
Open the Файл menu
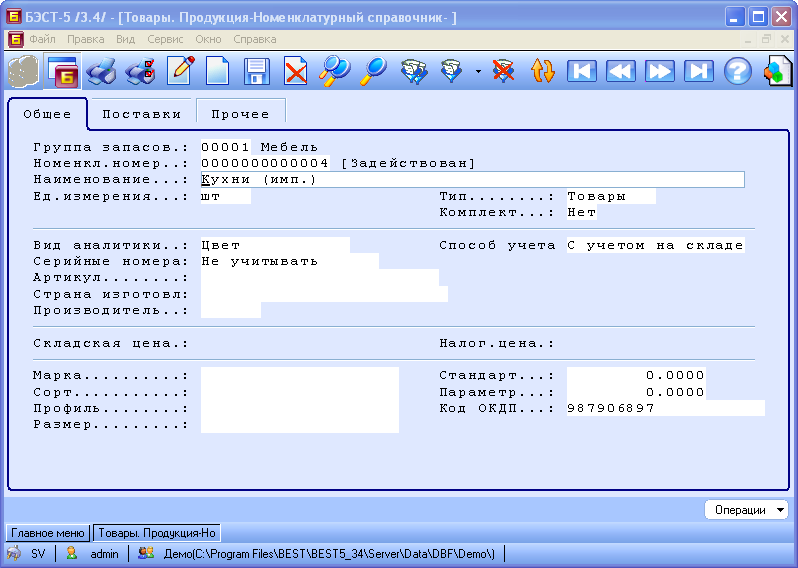42,39
